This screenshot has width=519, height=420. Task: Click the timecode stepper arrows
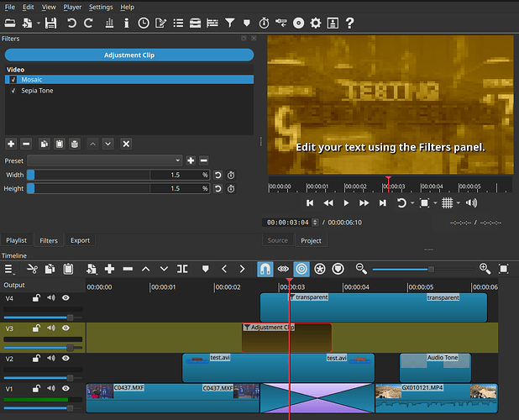click(x=315, y=223)
